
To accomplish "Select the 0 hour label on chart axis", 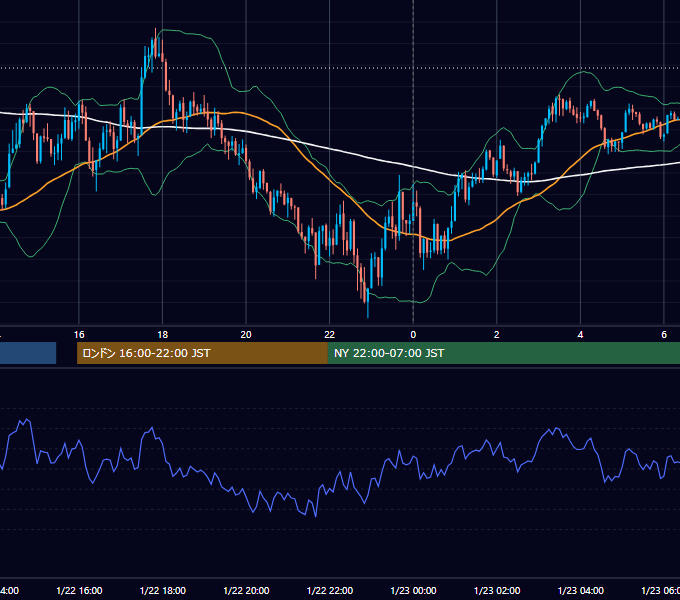I will pyautogui.click(x=413, y=335).
